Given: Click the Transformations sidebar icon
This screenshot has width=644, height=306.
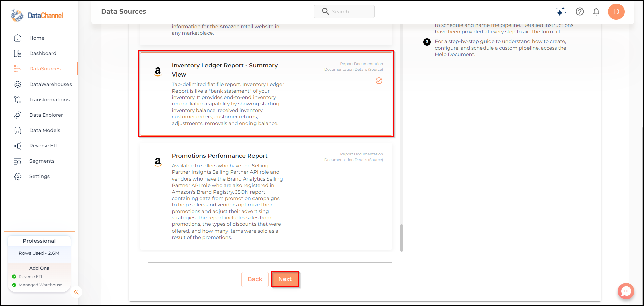Looking at the screenshot, I should pos(18,100).
